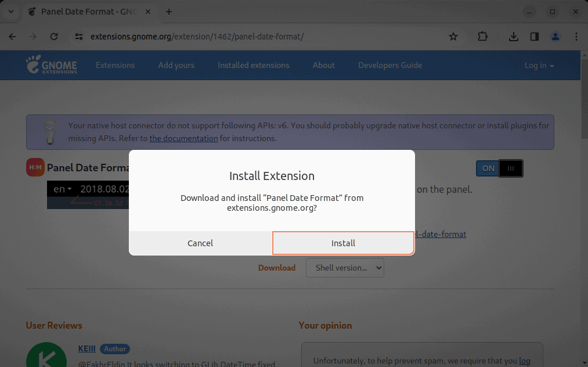588x367 pixels.
Task: Open site information icon in address bar
Action: [79, 37]
